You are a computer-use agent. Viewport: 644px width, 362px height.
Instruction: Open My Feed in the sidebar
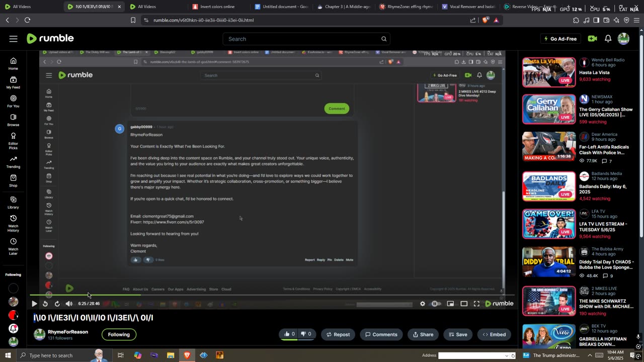coord(13,82)
